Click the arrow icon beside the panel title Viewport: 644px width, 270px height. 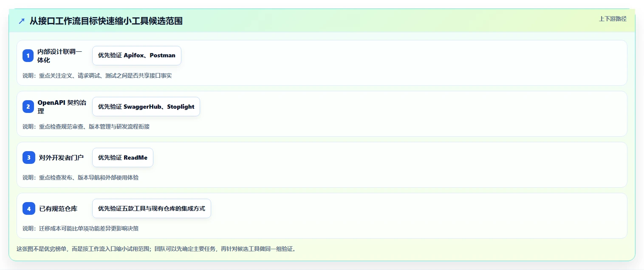pos(22,21)
